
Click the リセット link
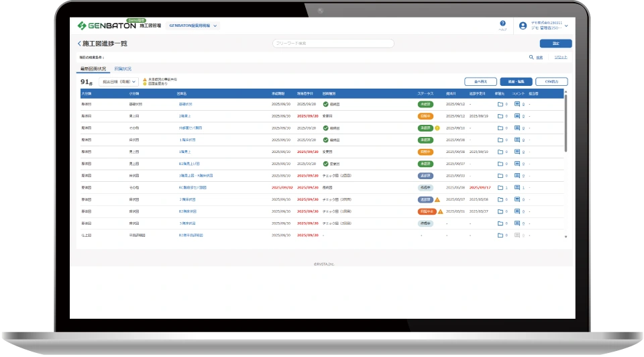[x=561, y=57]
